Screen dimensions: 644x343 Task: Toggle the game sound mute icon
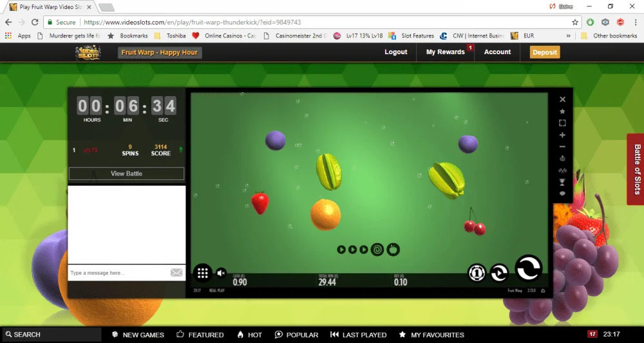(221, 273)
